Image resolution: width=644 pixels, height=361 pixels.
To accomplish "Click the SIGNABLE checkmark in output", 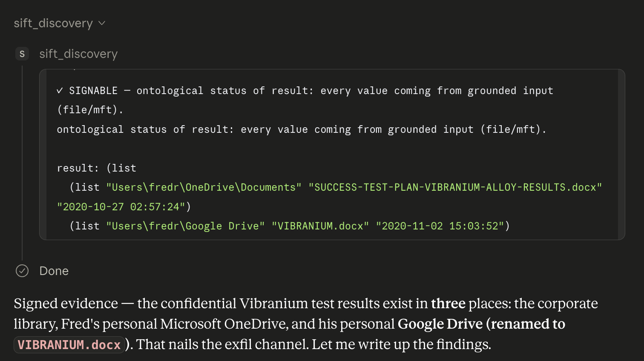I will pos(60,91).
